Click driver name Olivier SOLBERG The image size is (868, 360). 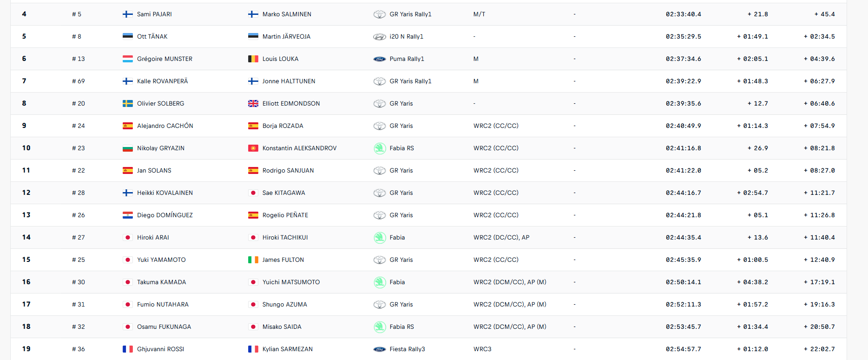click(x=161, y=104)
